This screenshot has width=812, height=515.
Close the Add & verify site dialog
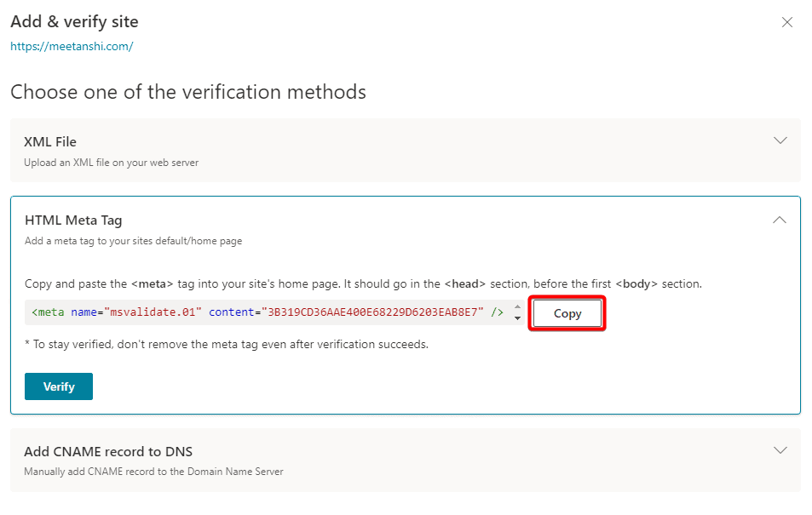click(786, 22)
